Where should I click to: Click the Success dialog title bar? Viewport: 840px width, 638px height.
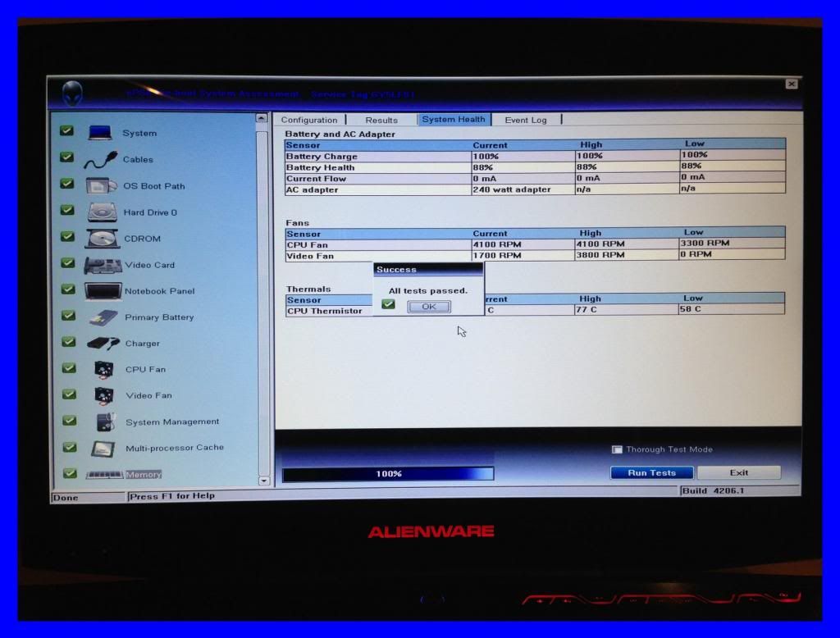[x=428, y=270]
